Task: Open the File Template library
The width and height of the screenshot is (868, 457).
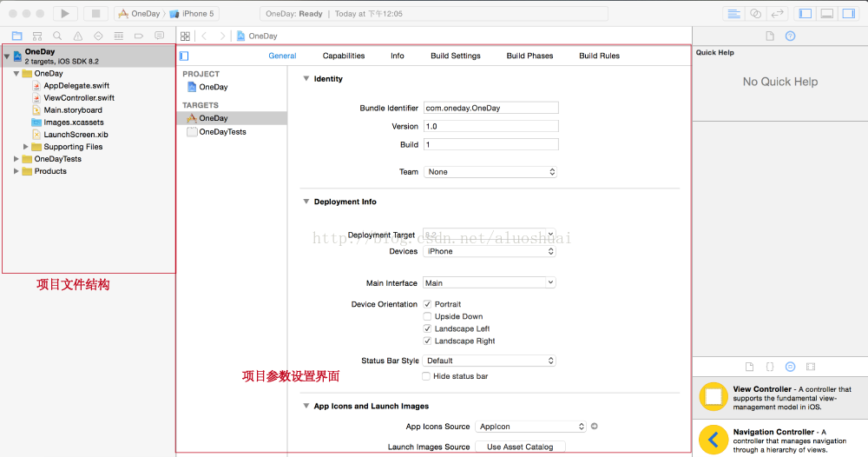Action: click(750, 367)
